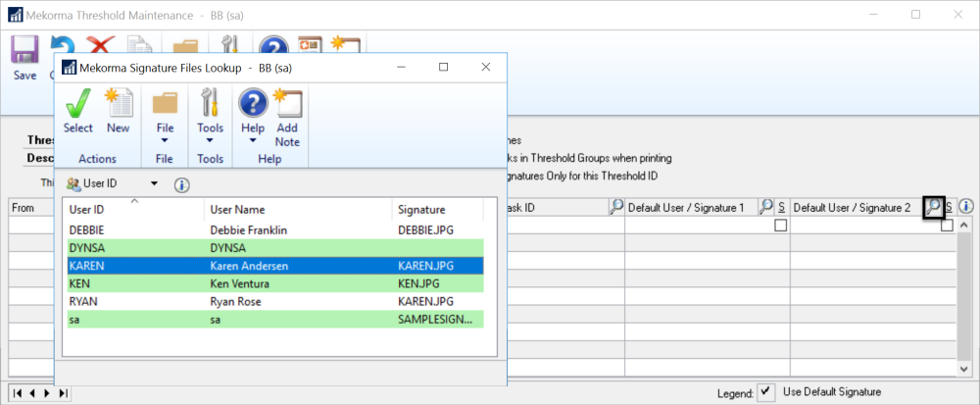Click the User Name column header
Image resolution: width=980 pixels, height=405 pixels.
(298, 210)
